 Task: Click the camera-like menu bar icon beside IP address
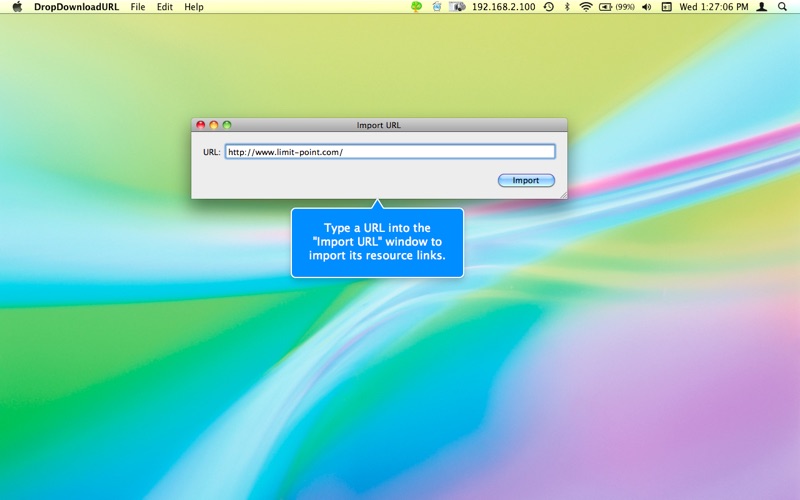tap(457, 7)
